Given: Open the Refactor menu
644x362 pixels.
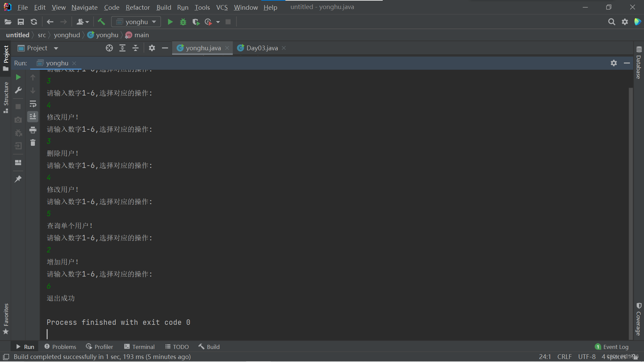Looking at the screenshot, I should point(138,7).
